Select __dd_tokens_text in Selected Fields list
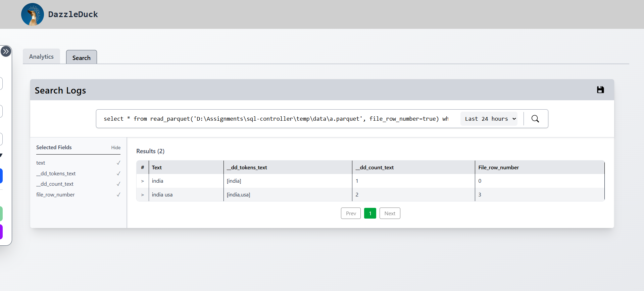644x291 pixels. (56, 174)
